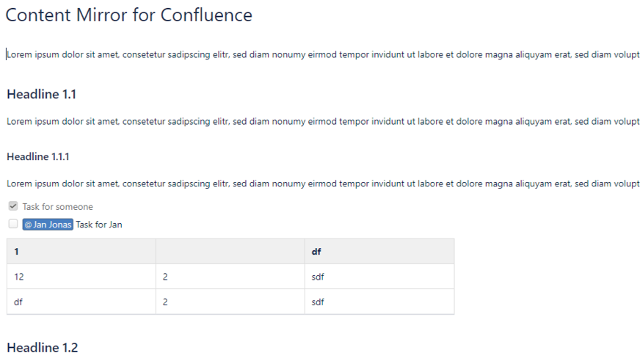Select the bold 'df' table header cell
Viewport: 640px width, 364px height.
[379, 252]
